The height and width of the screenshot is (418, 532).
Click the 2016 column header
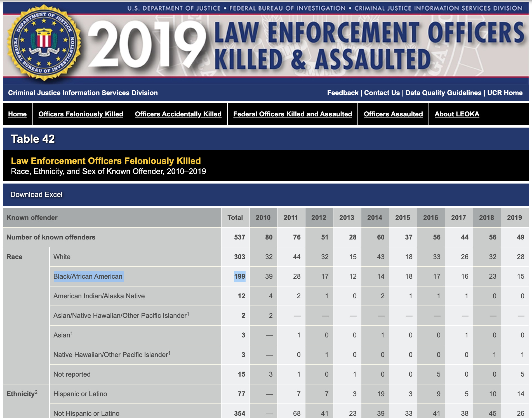pyautogui.click(x=430, y=218)
